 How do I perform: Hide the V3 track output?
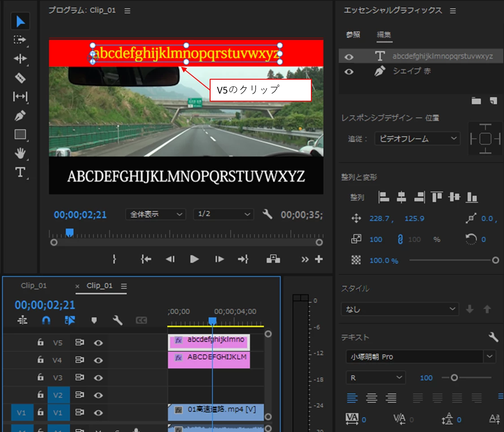(x=99, y=378)
